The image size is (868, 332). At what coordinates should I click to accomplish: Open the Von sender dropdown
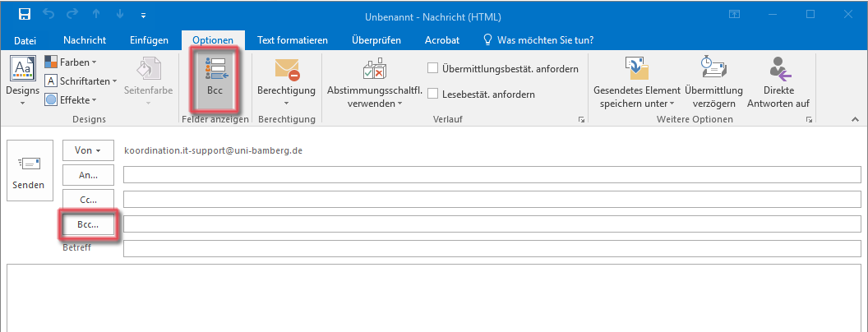(88, 150)
